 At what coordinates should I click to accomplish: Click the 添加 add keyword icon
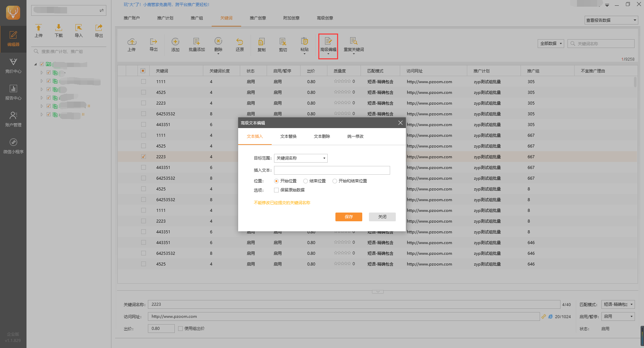pyautogui.click(x=175, y=42)
